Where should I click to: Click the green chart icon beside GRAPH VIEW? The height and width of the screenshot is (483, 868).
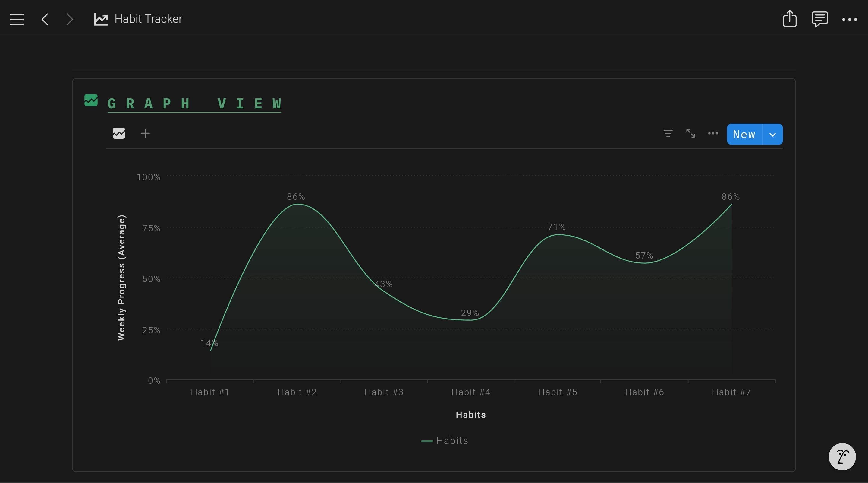[x=91, y=100]
